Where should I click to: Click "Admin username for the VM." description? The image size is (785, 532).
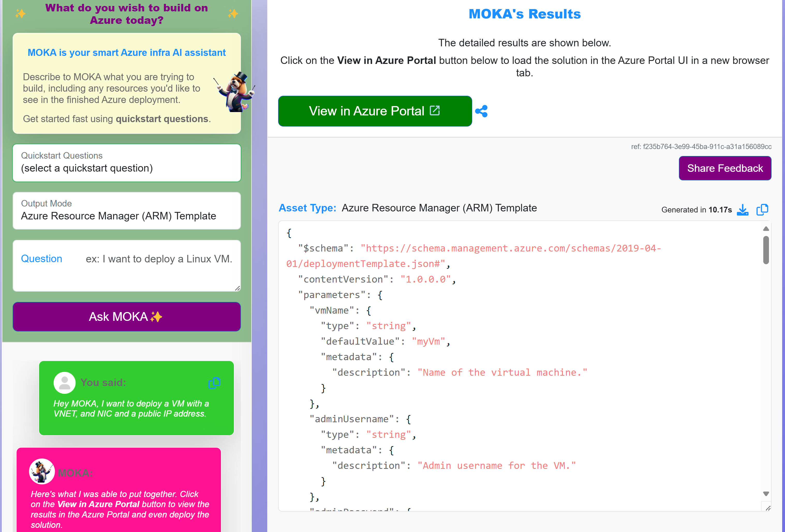point(497,466)
